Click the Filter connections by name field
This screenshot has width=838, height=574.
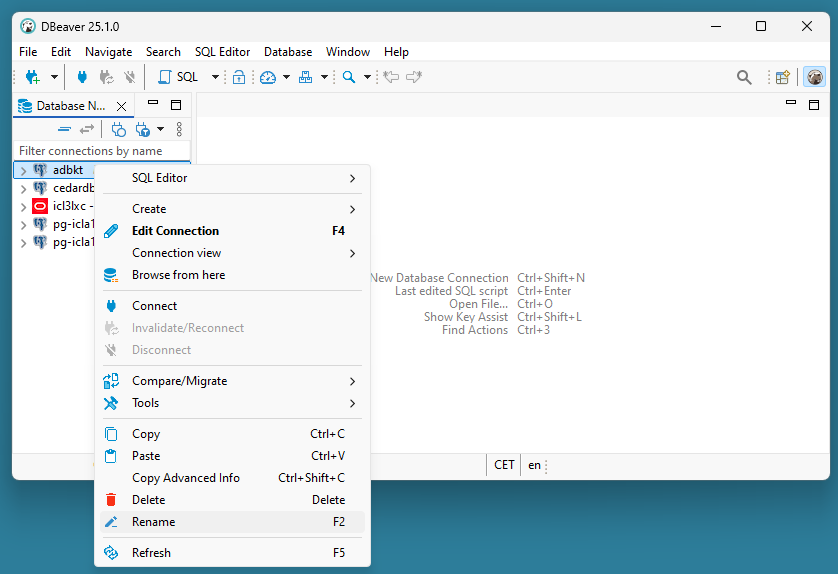(x=102, y=151)
